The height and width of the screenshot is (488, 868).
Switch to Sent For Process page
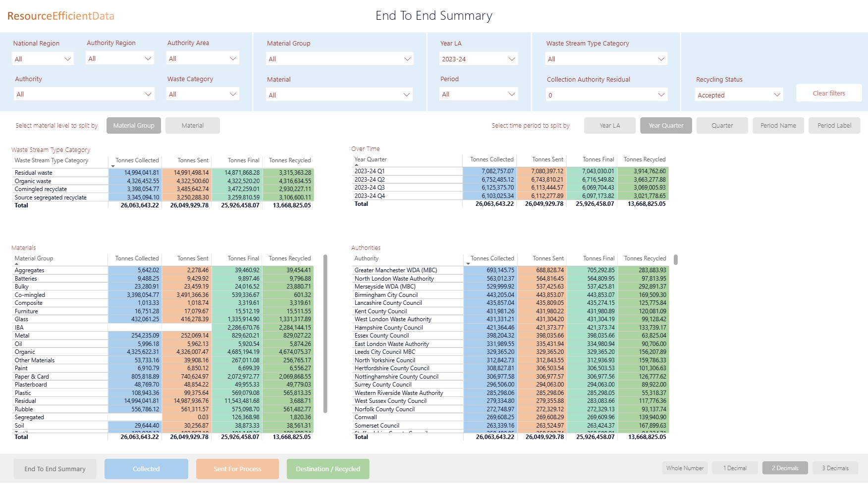(x=237, y=469)
